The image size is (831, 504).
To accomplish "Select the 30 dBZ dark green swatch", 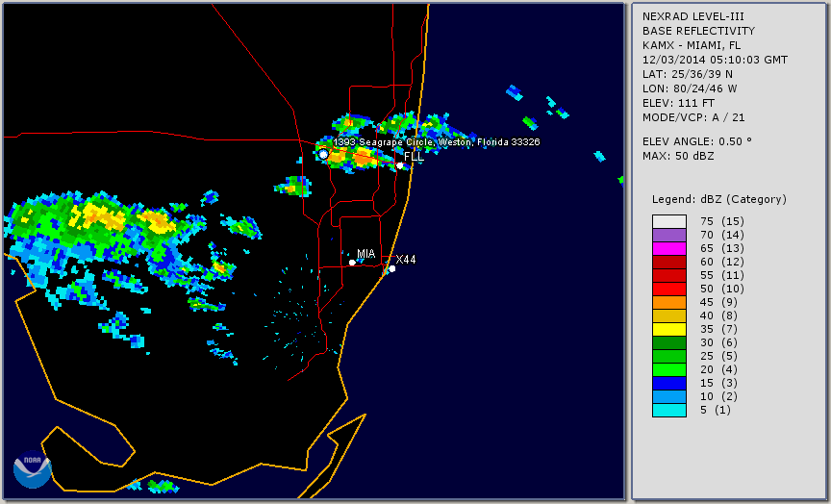I will click(x=669, y=342).
